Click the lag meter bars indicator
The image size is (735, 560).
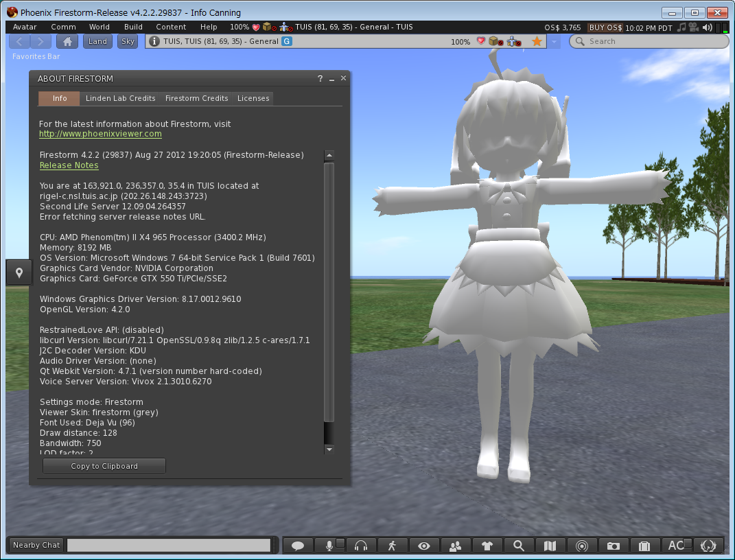click(722, 27)
